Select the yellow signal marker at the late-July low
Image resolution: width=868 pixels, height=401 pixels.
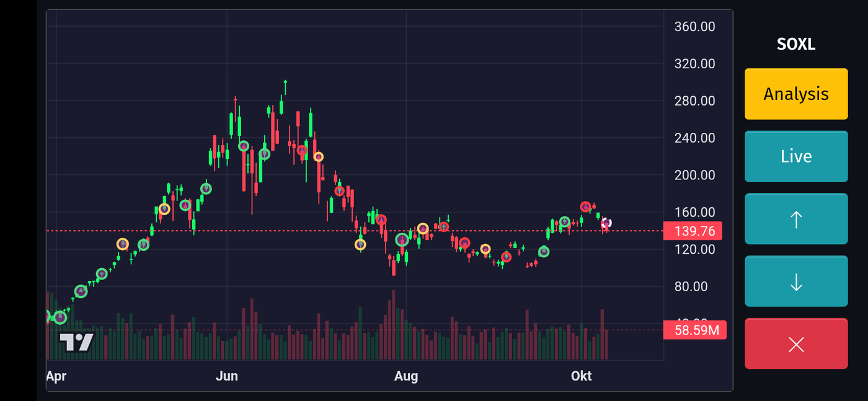360,245
